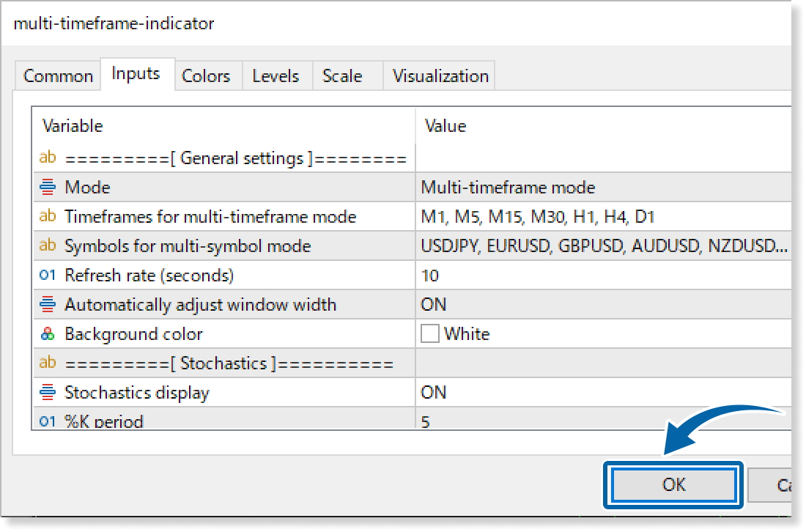This screenshot has height=532, width=806.
Task: Switch to the Visualization tab
Action: [440, 76]
